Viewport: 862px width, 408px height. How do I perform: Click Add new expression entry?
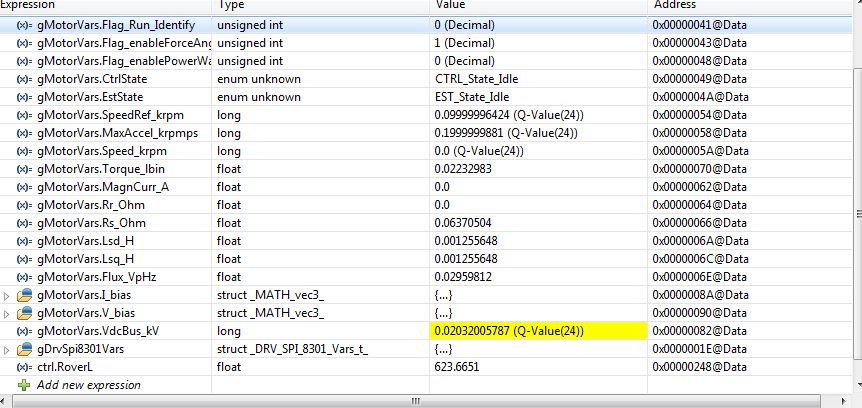[x=89, y=385]
